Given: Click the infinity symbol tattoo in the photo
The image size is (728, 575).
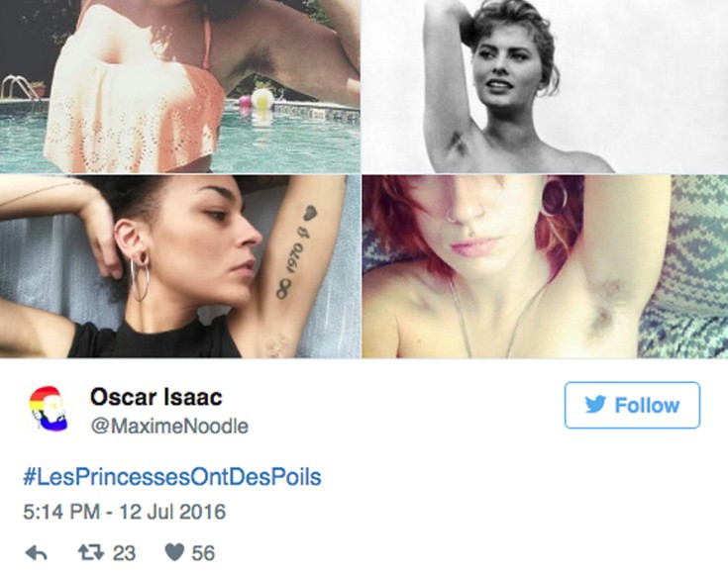Looking at the screenshot, I should coord(283,288).
